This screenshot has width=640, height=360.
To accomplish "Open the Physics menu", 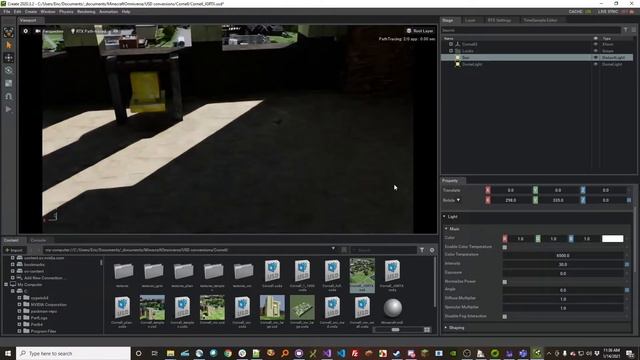I will click(66, 12).
